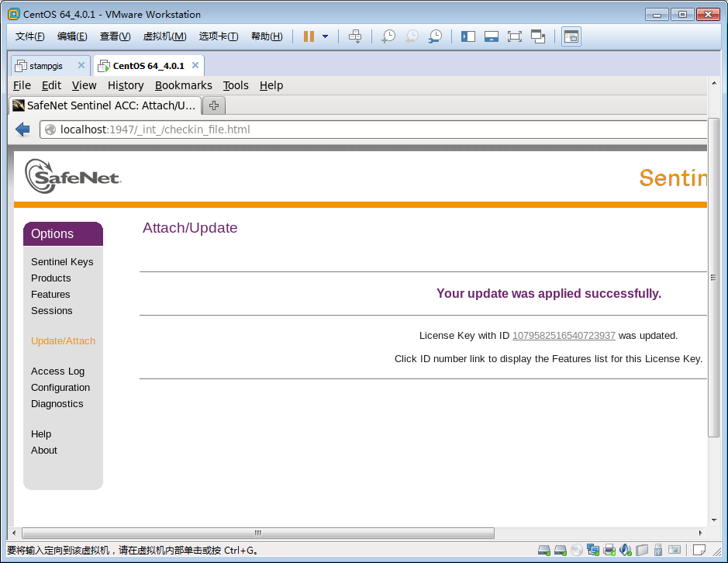Click the vertical scrollbar thumb

point(713,278)
